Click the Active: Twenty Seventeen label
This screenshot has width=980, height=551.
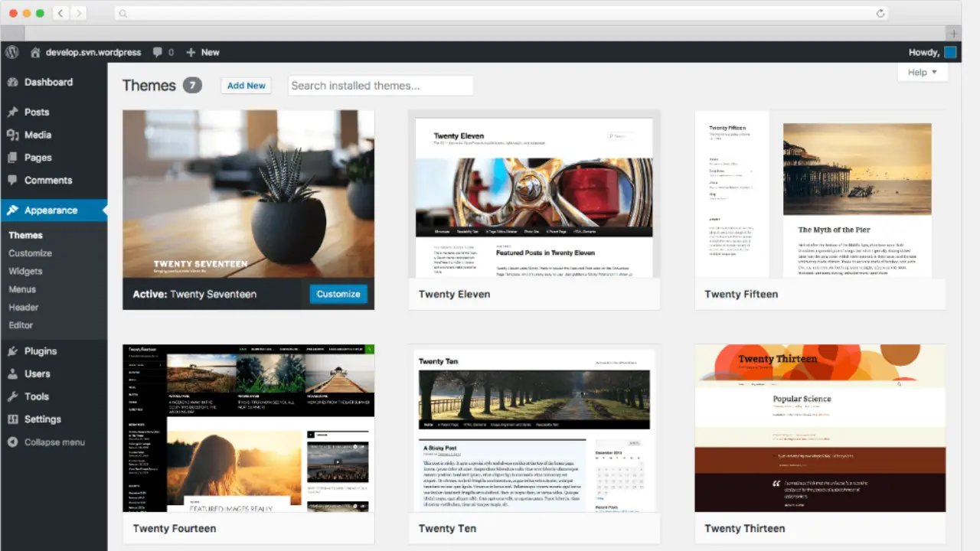(x=194, y=294)
